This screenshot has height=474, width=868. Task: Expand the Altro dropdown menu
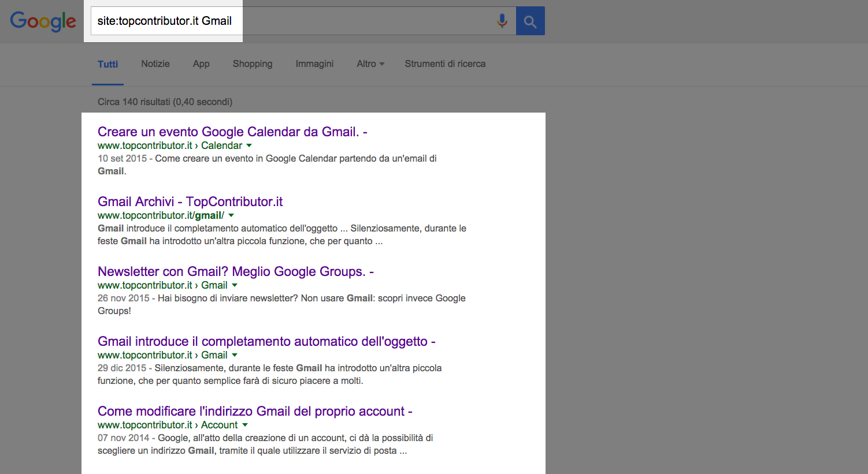[x=370, y=64]
